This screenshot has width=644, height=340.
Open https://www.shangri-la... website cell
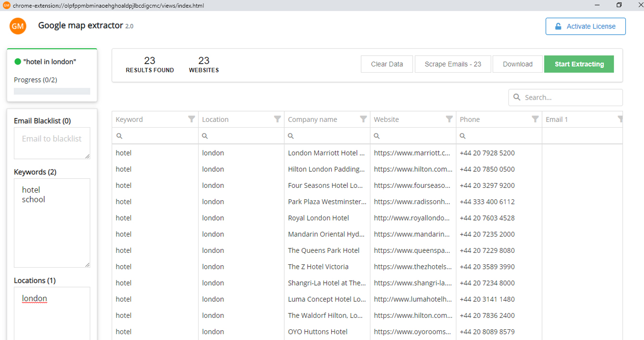pyautogui.click(x=413, y=283)
